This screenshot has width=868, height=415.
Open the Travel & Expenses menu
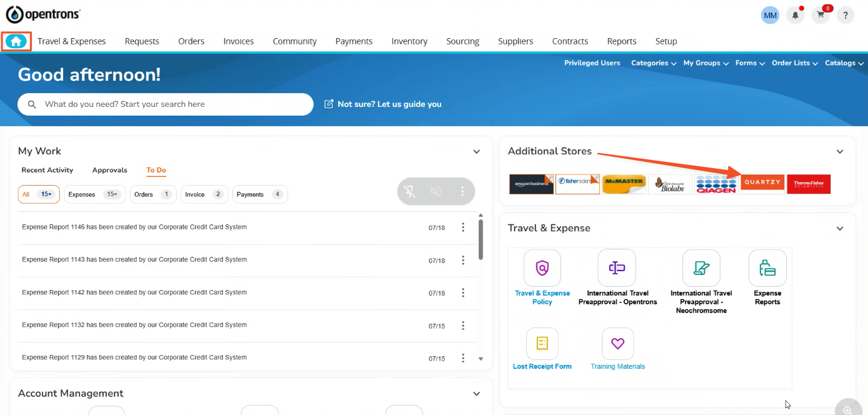[72, 41]
